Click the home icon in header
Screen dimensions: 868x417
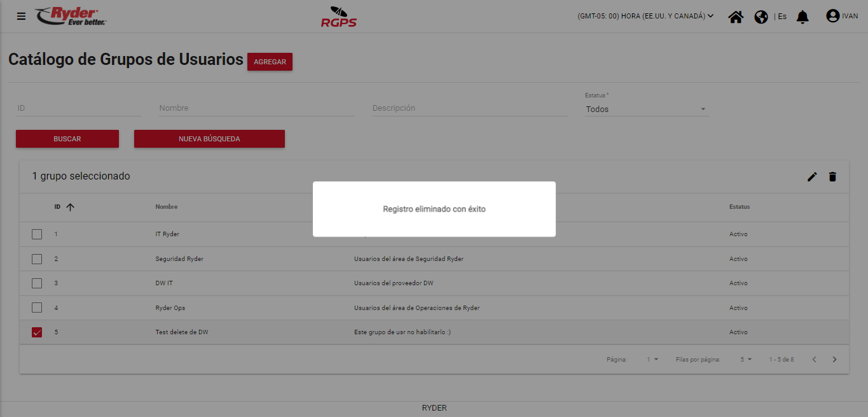(x=736, y=17)
